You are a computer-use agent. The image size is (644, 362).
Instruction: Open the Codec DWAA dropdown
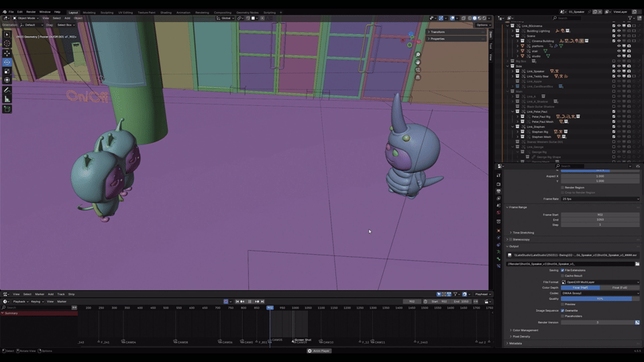tap(600, 294)
